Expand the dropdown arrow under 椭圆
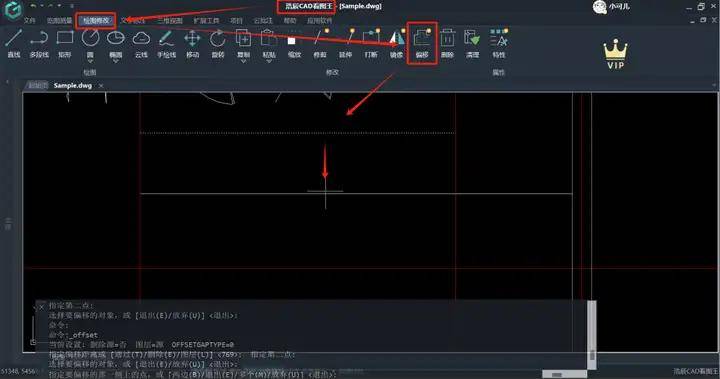Screen dimensions: 720x379 pyautogui.click(x=116, y=61)
